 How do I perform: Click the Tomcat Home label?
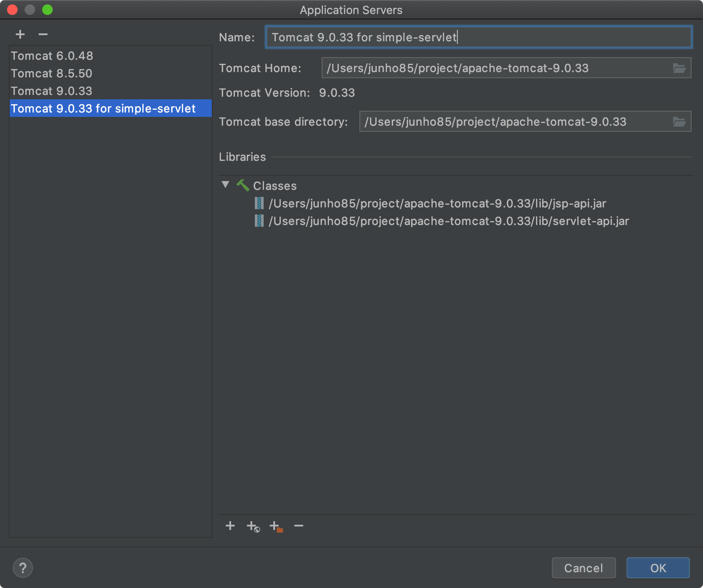click(260, 68)
